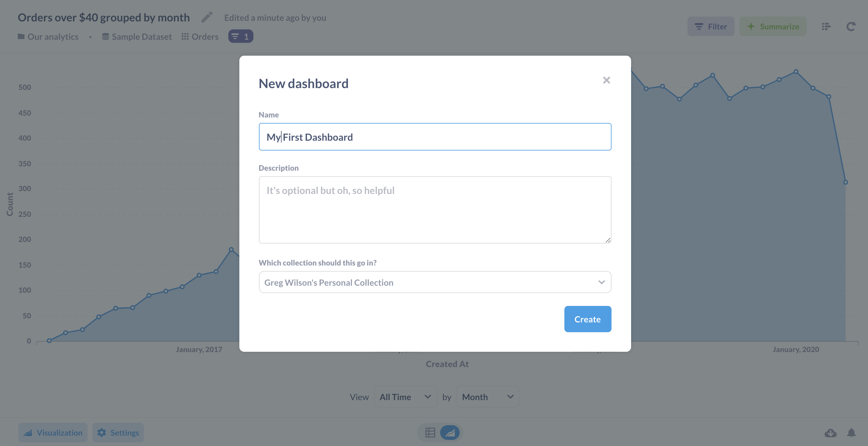Open the Visualization panel

tap(53, 433)
